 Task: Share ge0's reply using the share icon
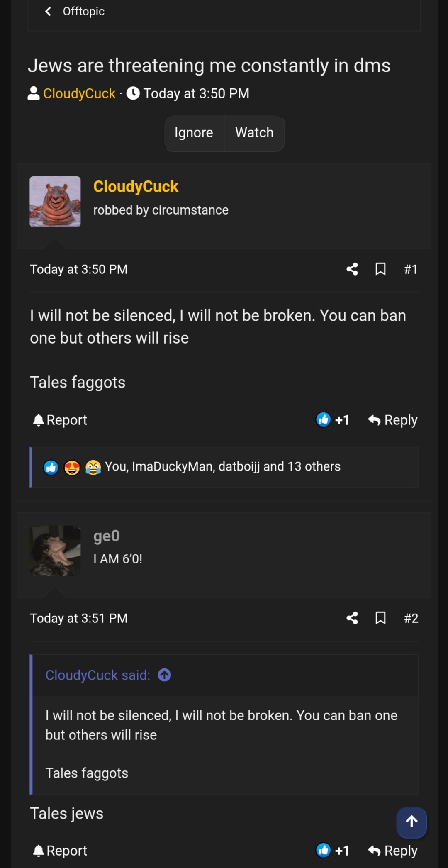[352, 618]
